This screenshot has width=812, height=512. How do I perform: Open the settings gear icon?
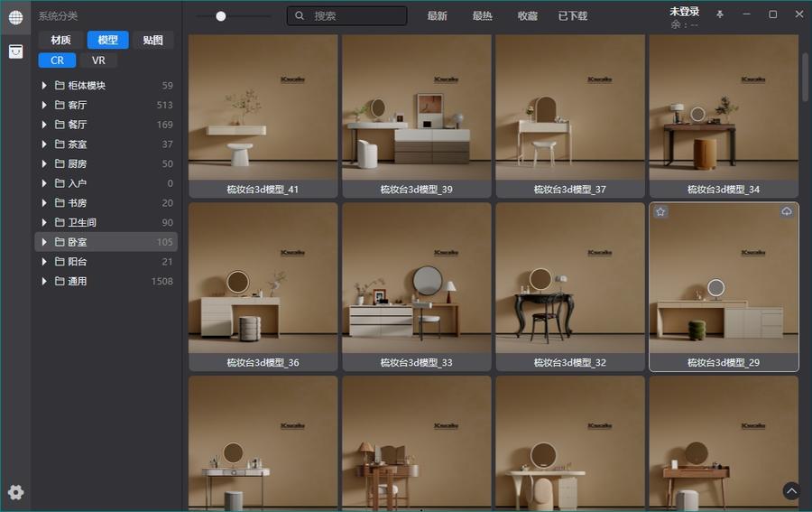(15, 492)
